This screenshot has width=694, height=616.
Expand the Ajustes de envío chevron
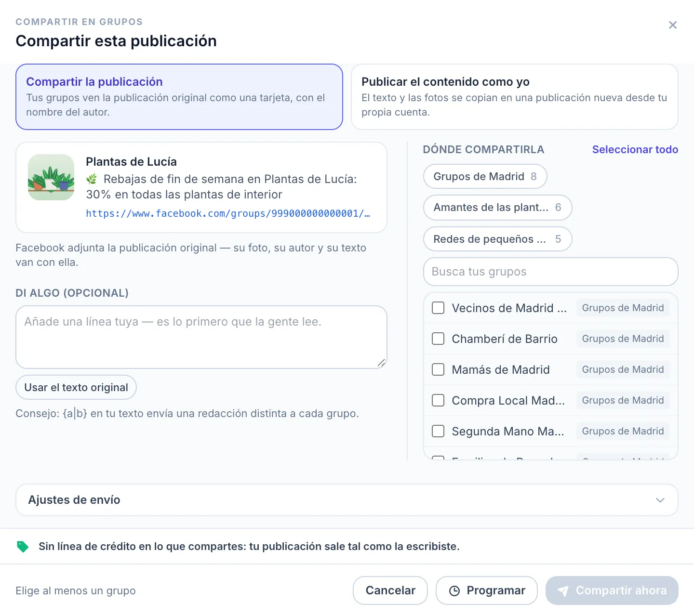click(660, 500)
